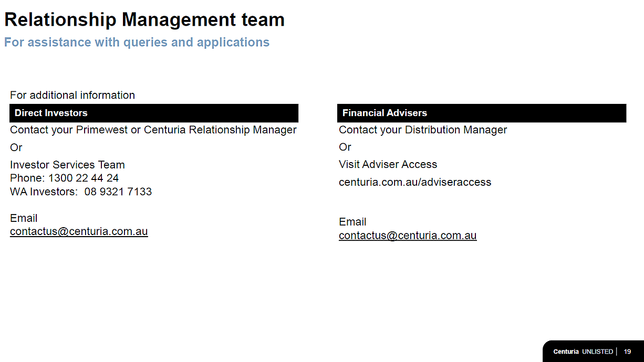Viewport: 644px width, 362px height.
Task: Click the Visit Adviser Access text
Action: [388, 164]
